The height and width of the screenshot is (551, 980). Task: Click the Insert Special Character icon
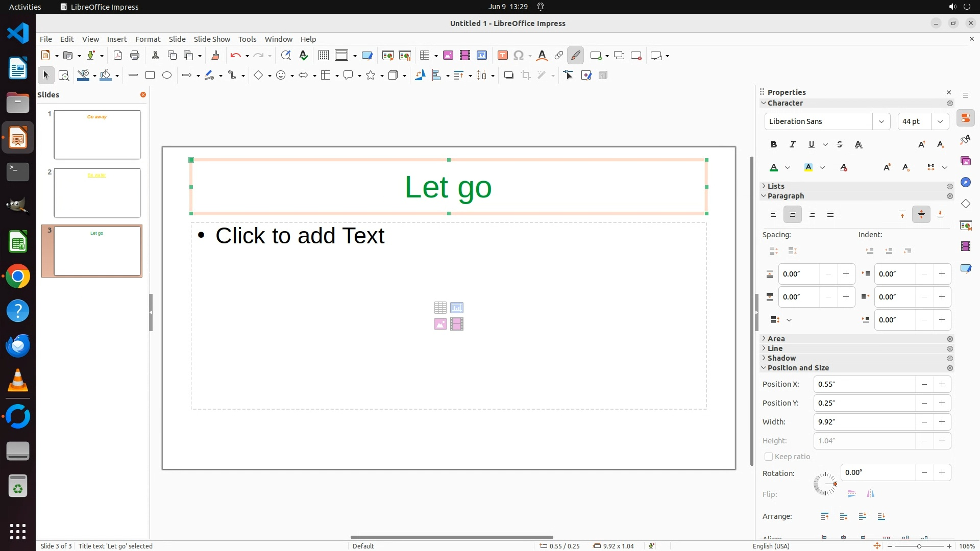point(519,56)
